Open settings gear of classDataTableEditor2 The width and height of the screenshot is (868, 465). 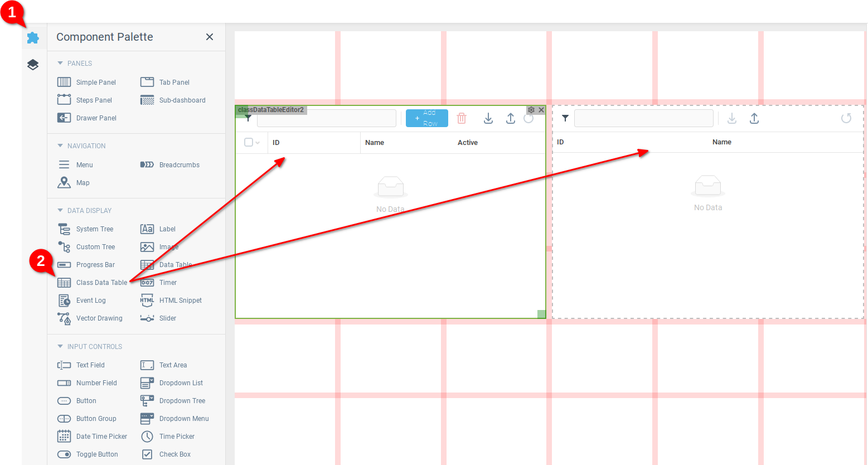(x=531, y=110)
